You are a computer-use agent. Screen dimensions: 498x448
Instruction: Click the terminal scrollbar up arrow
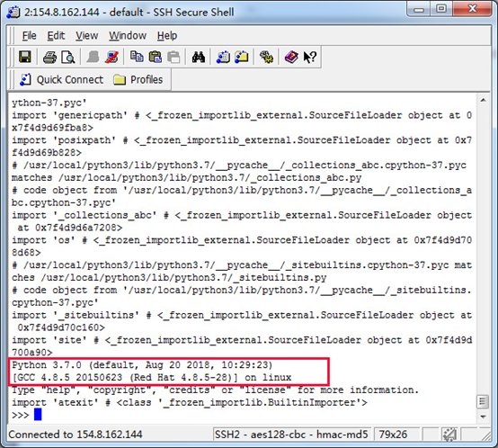(483, 101)
